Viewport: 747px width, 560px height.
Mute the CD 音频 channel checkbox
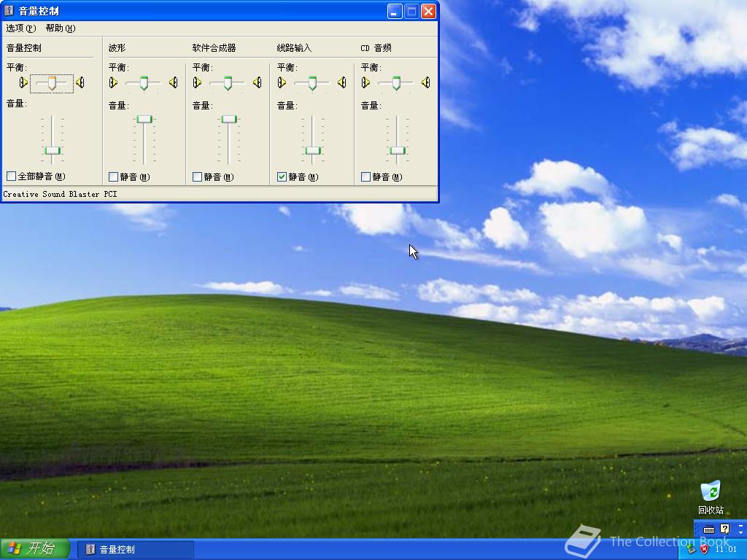coord(366,177)
